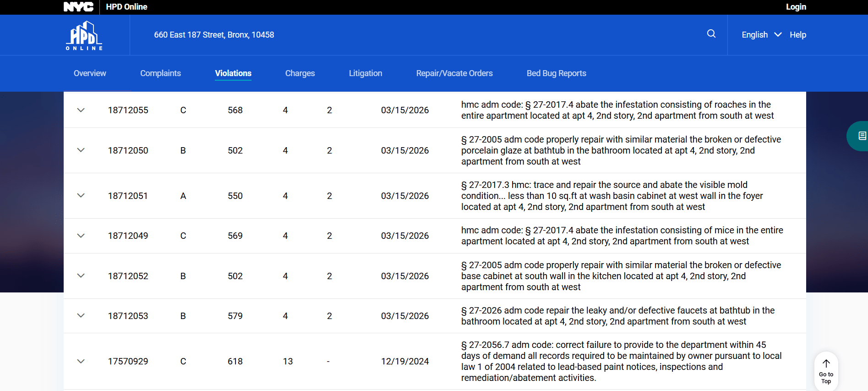Open the Litigation tab
Screen dimensions: 868x391
coord(365,73)
